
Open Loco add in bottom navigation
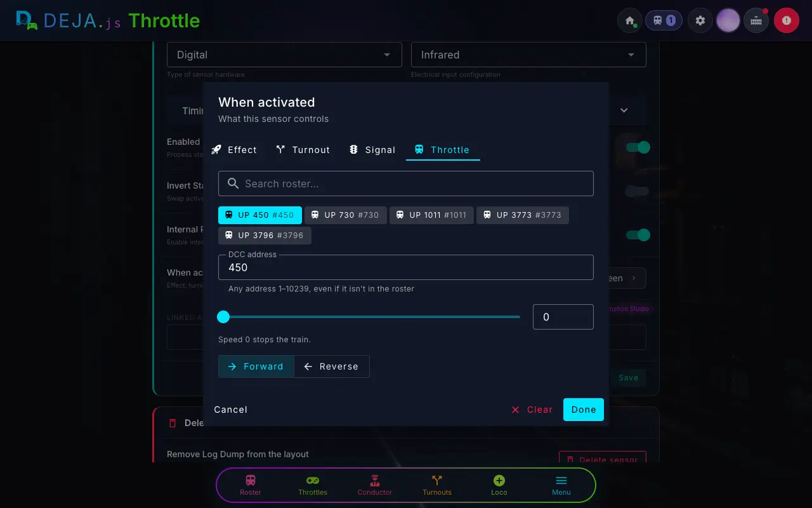tap(499, 485)
